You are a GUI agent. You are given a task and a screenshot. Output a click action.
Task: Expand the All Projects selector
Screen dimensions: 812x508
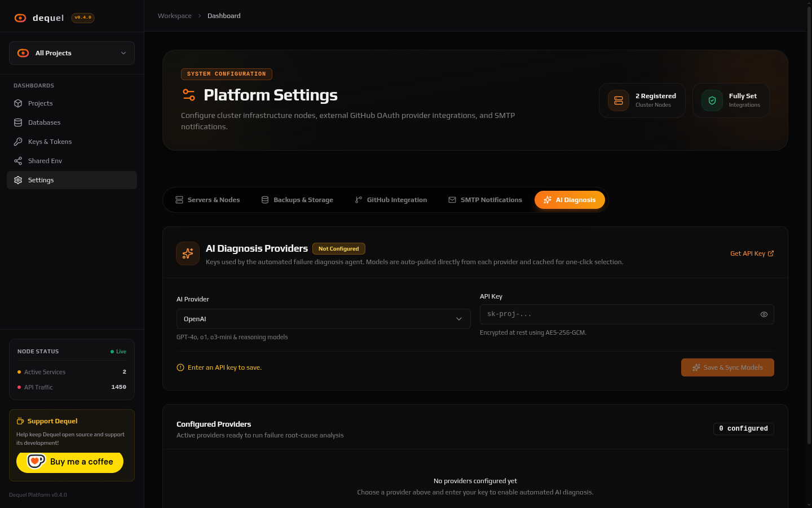click(72, 53)
